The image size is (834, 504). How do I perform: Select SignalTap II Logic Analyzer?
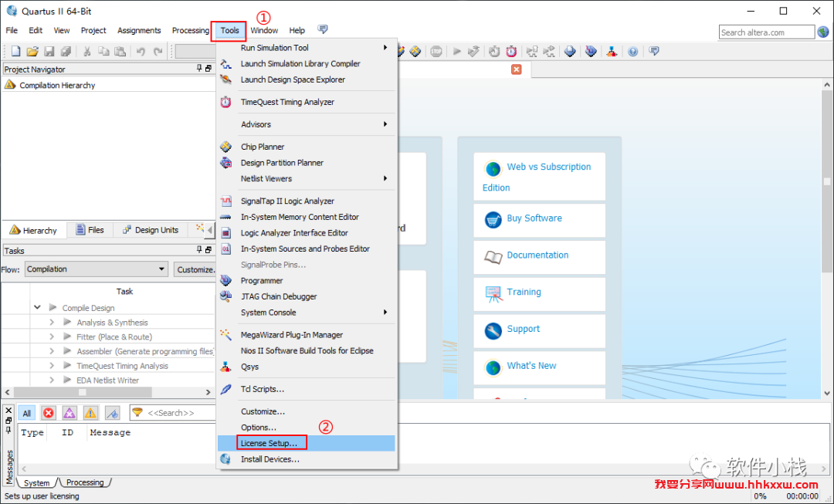click(307, 201)
